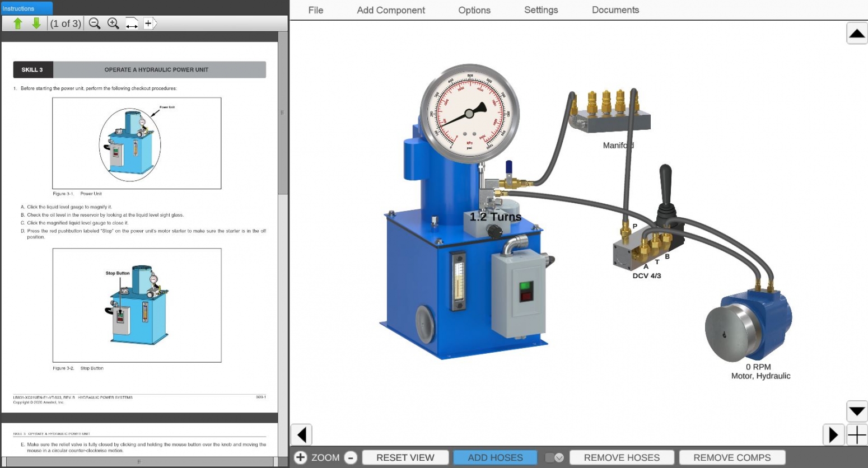This screenshot has width=868, height=468.
Task: Go to previous instruction page with green up arrow
Action: 18,24
